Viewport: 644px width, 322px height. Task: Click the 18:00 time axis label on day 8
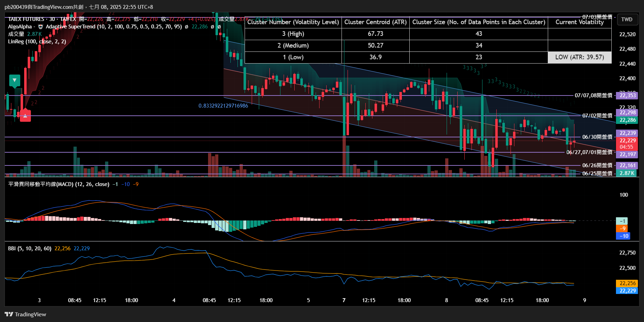point(542,300)
